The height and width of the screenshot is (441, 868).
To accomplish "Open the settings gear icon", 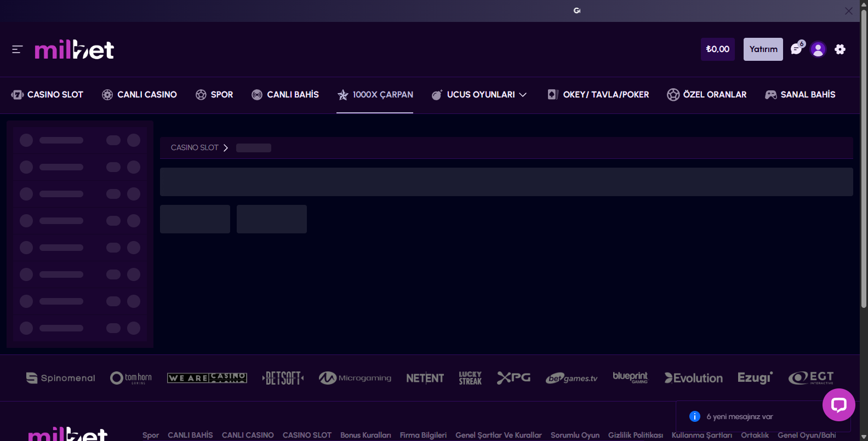I will pos(840,49).
